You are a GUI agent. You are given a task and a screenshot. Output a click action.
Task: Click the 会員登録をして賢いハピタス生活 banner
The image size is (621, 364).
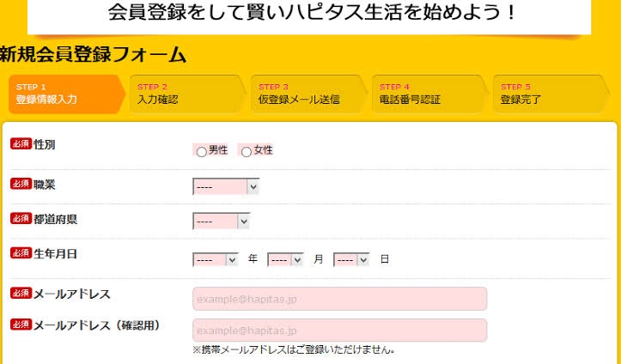(309, 14)
